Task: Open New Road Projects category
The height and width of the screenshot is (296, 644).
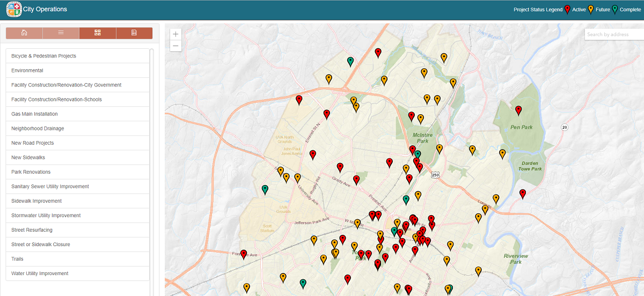Action: [x=77, y=143]
